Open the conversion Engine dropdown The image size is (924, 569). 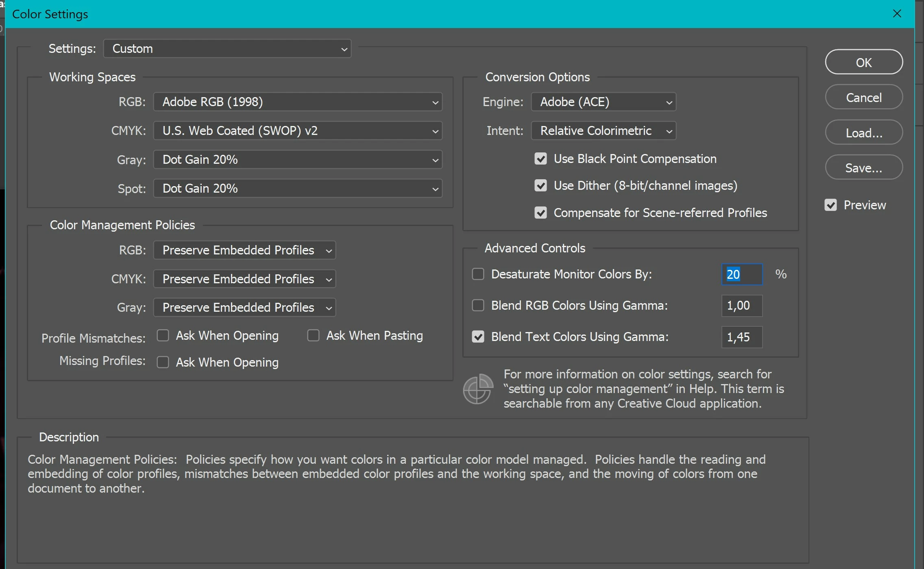click(604, 102)
